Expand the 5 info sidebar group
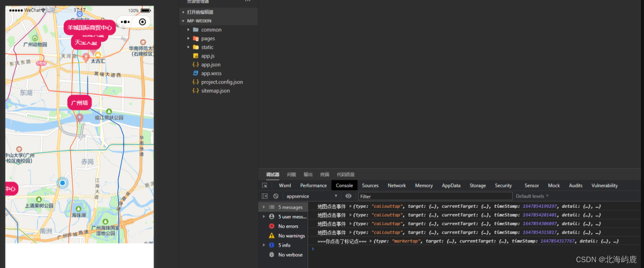The image size is (644, 268). pos(264,245)
